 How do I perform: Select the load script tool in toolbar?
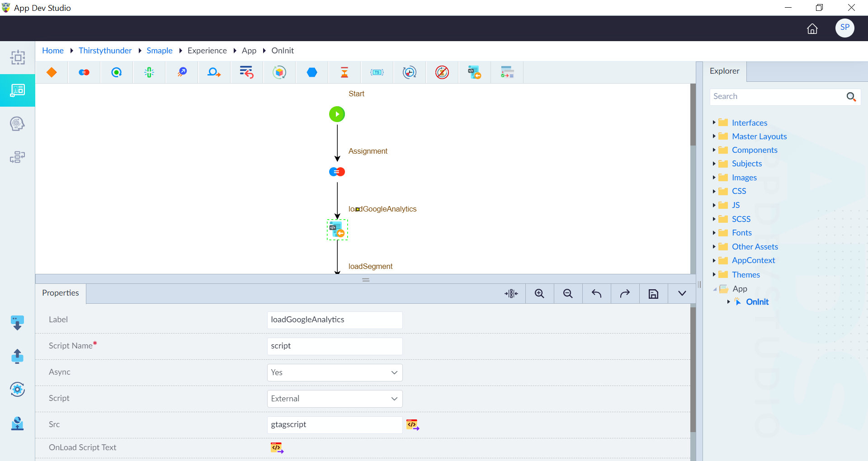(x=474, y=72)
